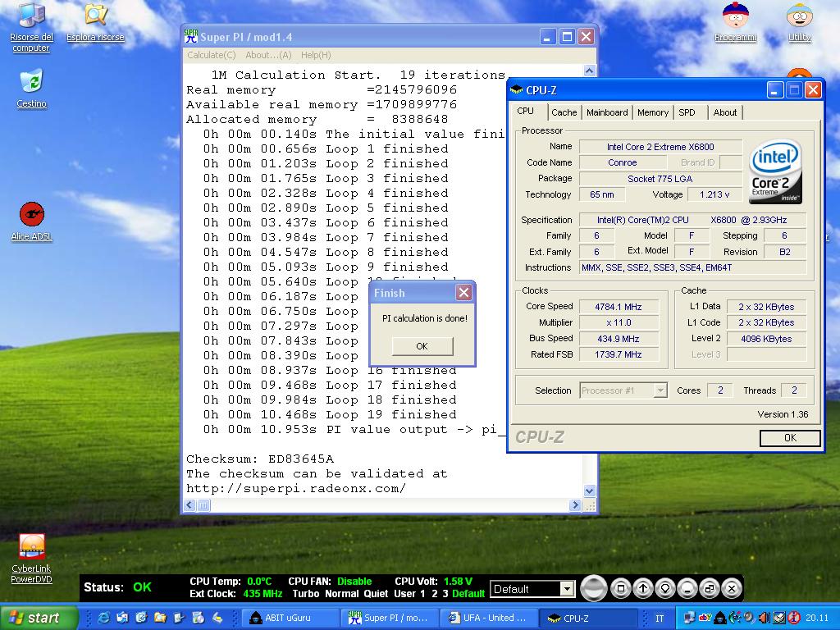Image resolution: width=840 pixels, height=630 pixels.
Task: Open the network connection tray icon
Action: pos(690,618)
